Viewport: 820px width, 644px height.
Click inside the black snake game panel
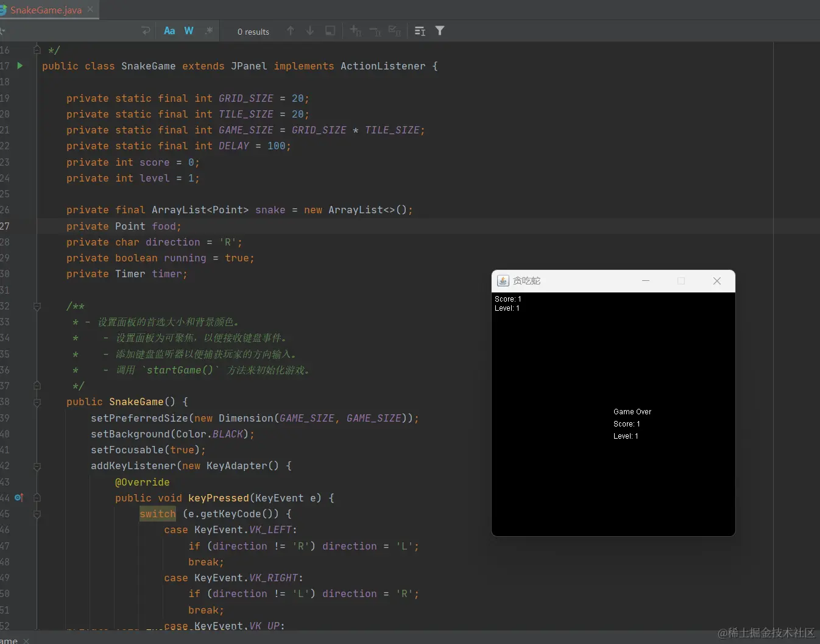point(613,366)
